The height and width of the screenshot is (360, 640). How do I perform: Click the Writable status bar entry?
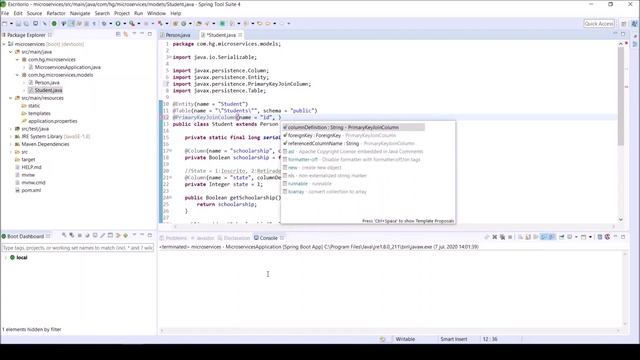click(x=405, y=339)
